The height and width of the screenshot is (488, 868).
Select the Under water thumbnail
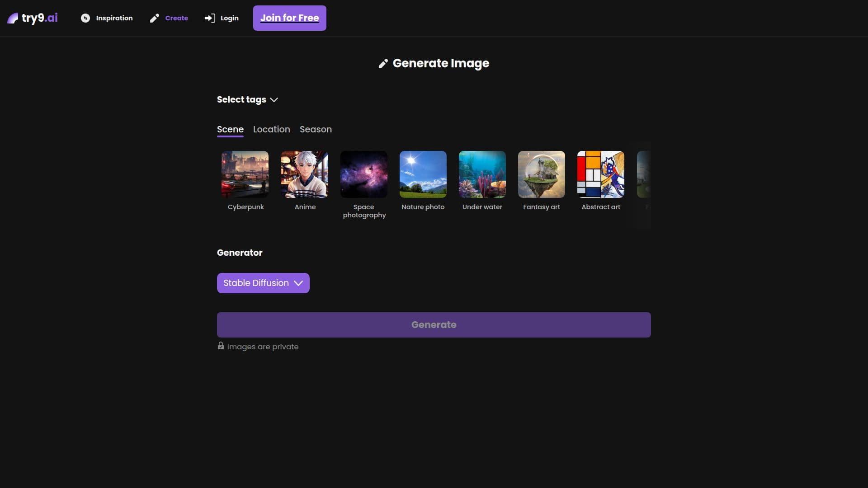click(482, 174)
